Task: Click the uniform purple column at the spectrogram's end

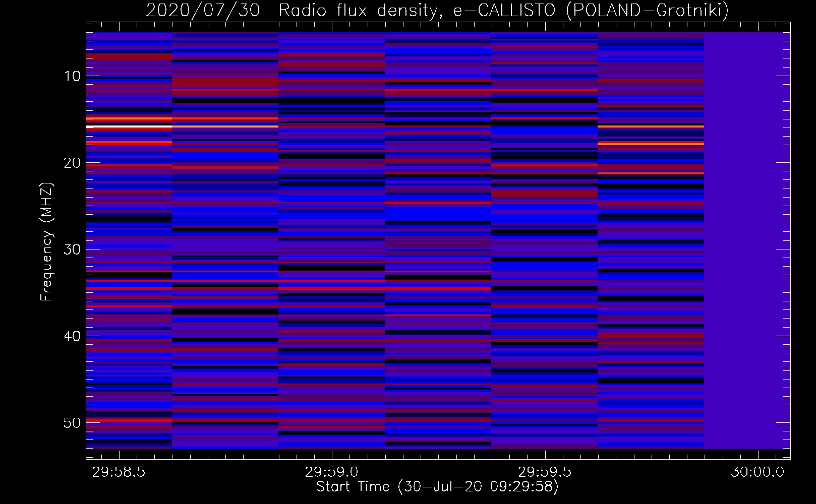Action: coord(747,241)
